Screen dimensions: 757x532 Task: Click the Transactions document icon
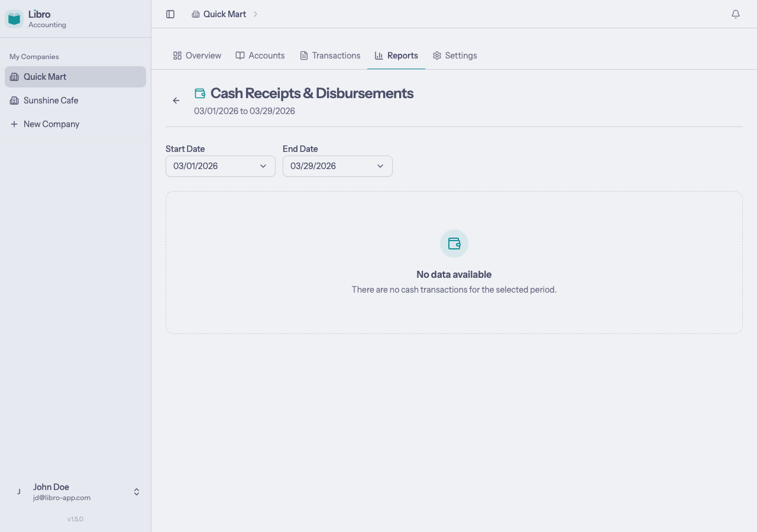pos(303,55)
